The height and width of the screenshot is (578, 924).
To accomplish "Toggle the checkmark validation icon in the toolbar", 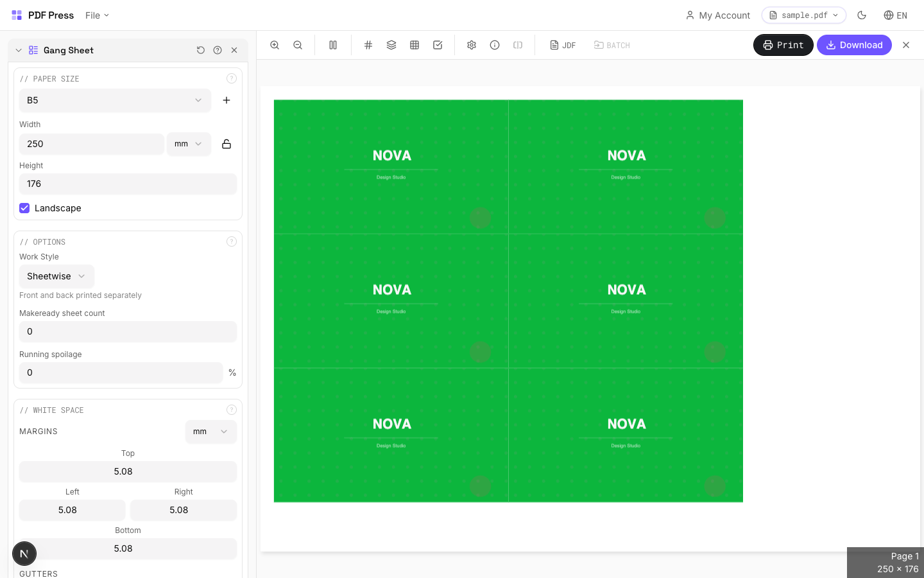I will click(x=438, y=45).
